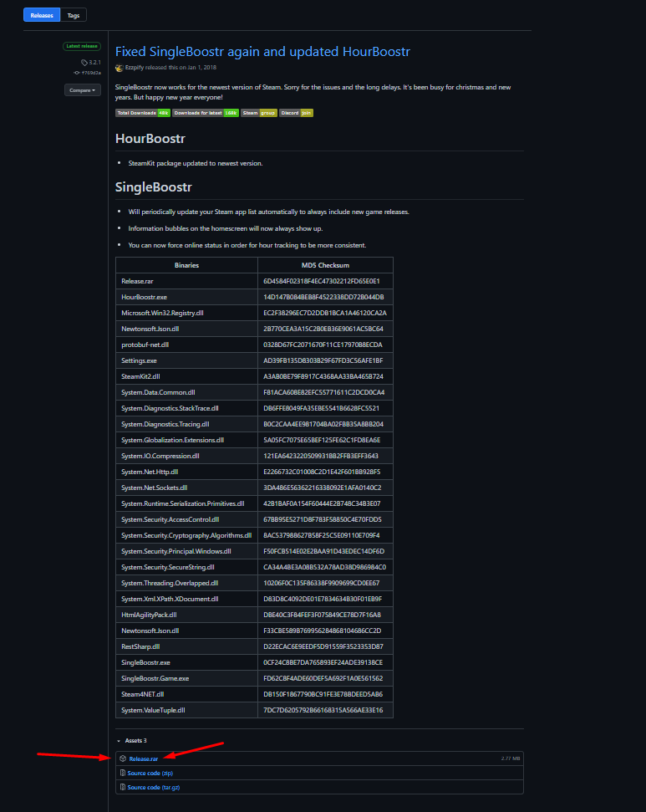Open the 3.2.1 tag link

pyautogui.click(x=94, y=62)
